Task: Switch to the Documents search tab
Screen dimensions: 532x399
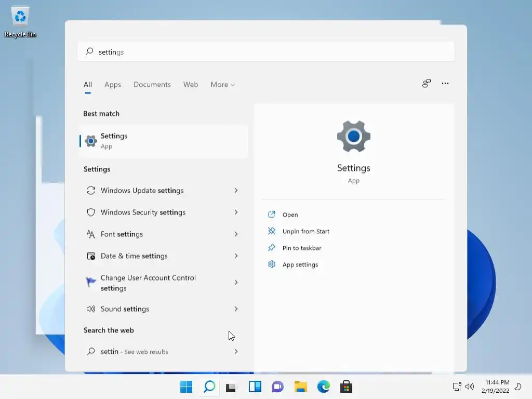Action: pos(152,85)
